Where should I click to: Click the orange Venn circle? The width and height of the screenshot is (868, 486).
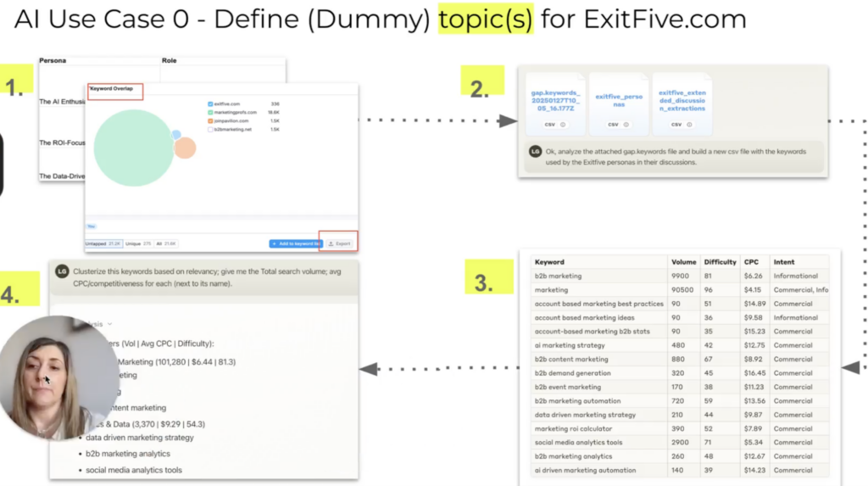pos(186,148)
